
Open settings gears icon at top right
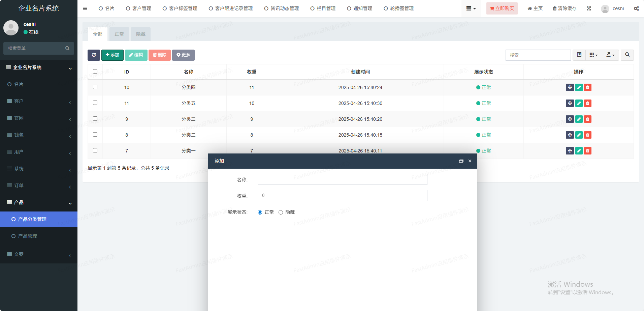(x=636, y=8)
